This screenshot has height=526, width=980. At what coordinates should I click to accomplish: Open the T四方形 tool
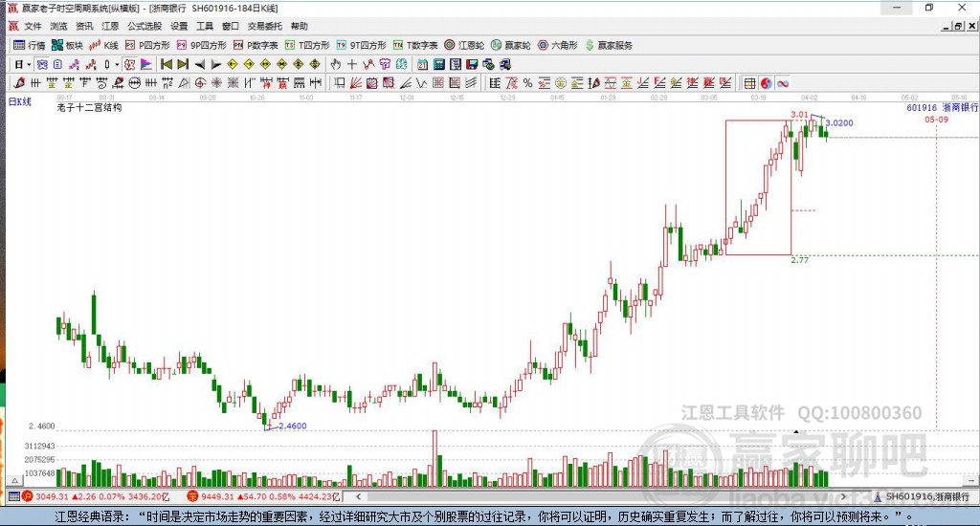pos(307,45)
